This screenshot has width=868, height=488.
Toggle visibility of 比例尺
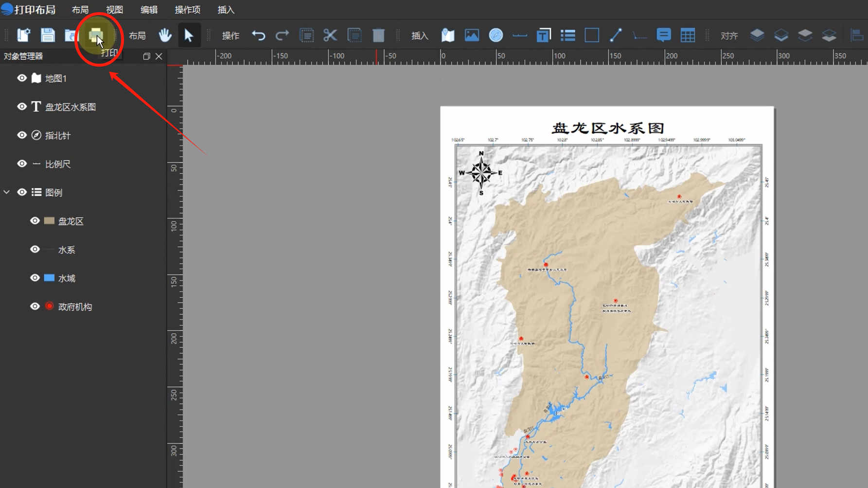[x=22, y=164]
